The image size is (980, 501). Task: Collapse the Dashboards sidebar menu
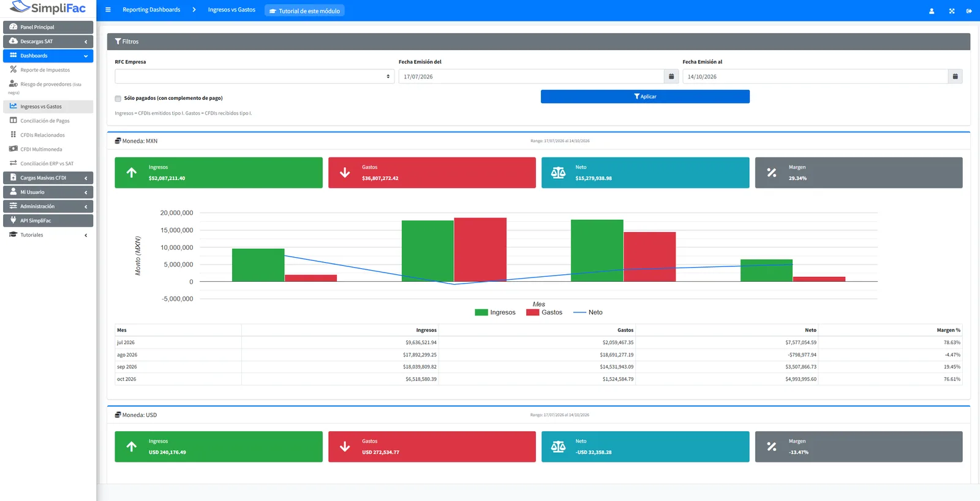[48, 56]
